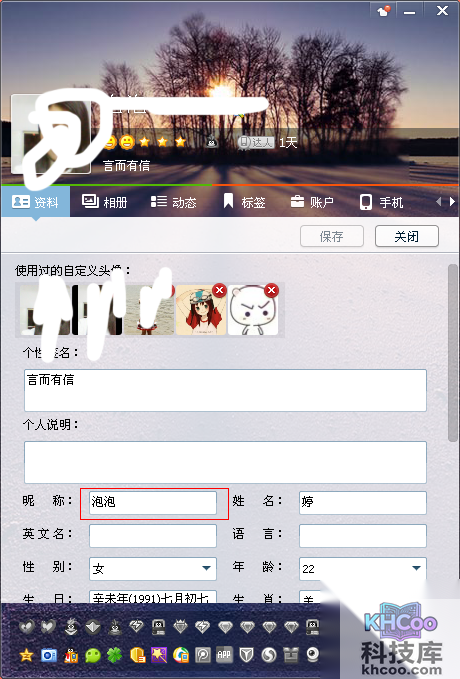Switch to the 相册 tab
460x679 pixels.
pyautogui.click(x=104, y=202)
